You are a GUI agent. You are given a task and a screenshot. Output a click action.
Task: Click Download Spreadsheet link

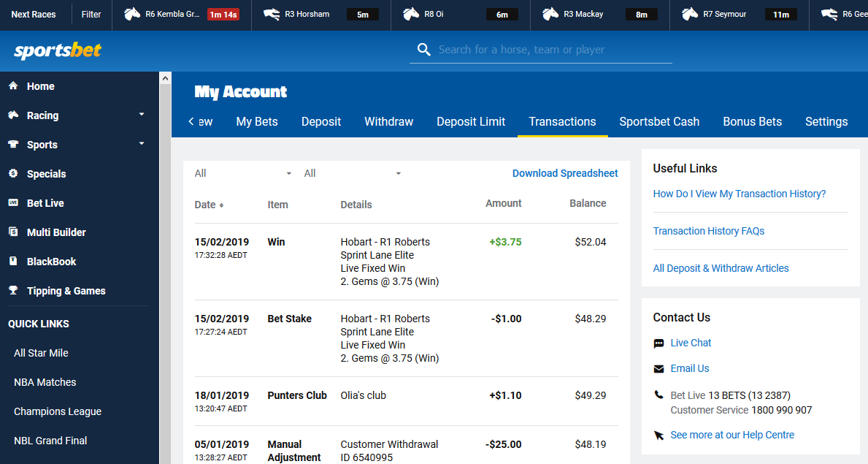point(565,173)
